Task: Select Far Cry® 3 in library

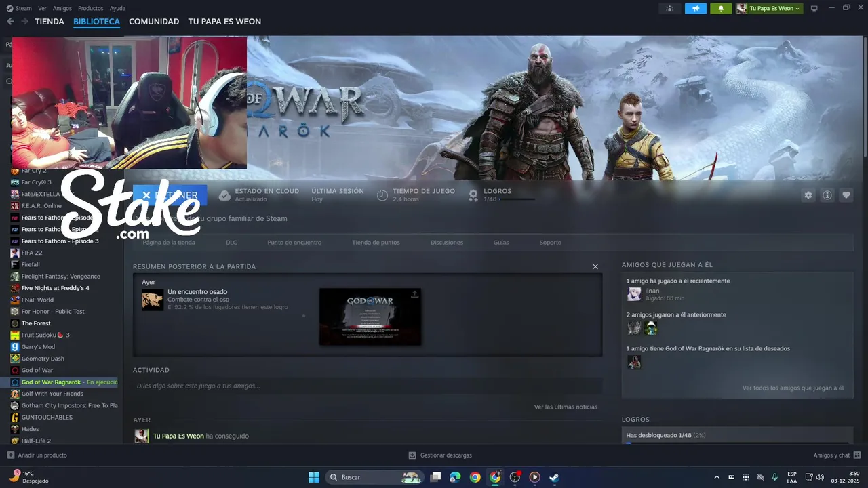Action: pyautogui.click(x=37, y=182)
